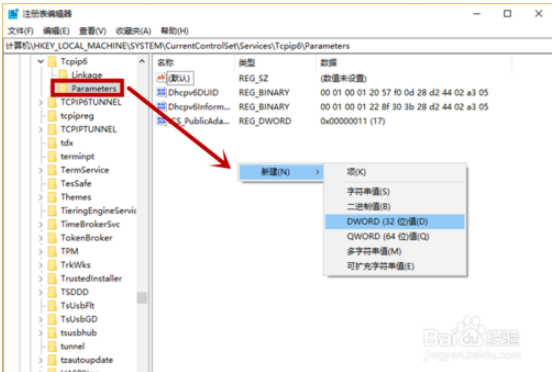Select the Tcpip6 folder icon
Screen dimensions: 553x372
pyautogui.click(x=52, y=61)
